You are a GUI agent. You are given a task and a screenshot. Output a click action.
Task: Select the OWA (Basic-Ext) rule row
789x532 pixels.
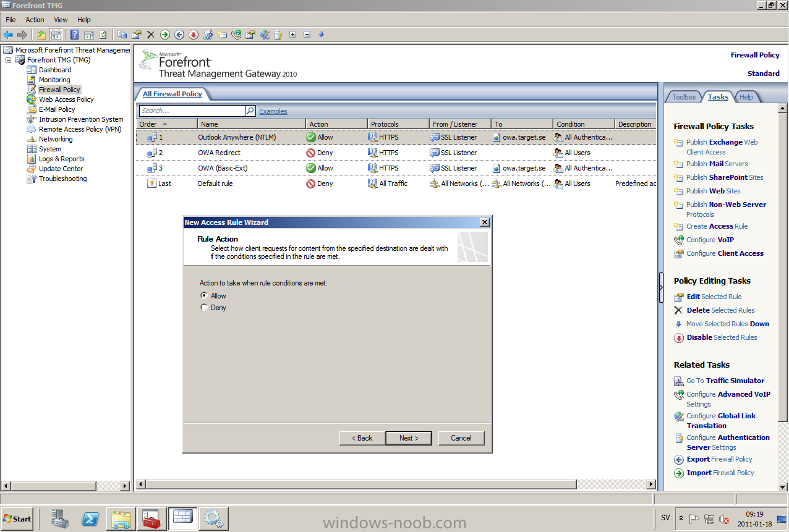point(396,168)
